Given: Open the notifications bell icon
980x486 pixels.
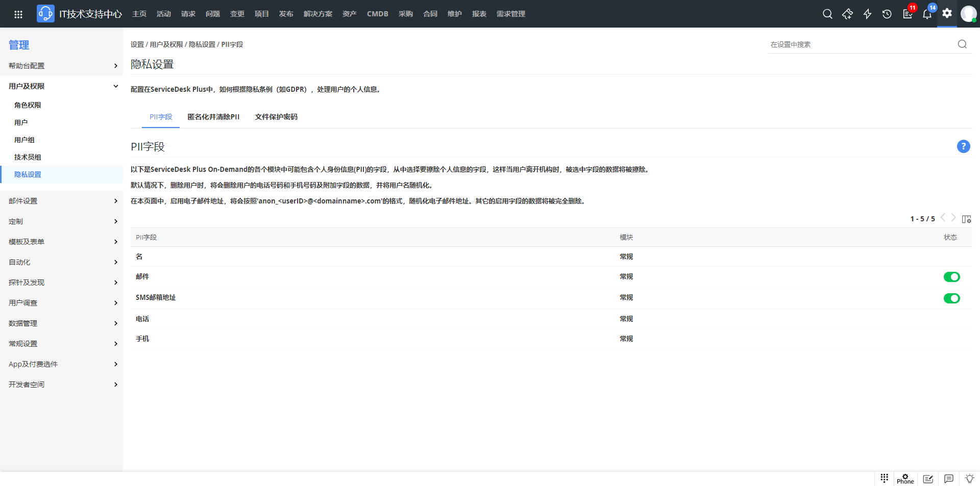Looking at the screenshot, I should tap(927, 14).
